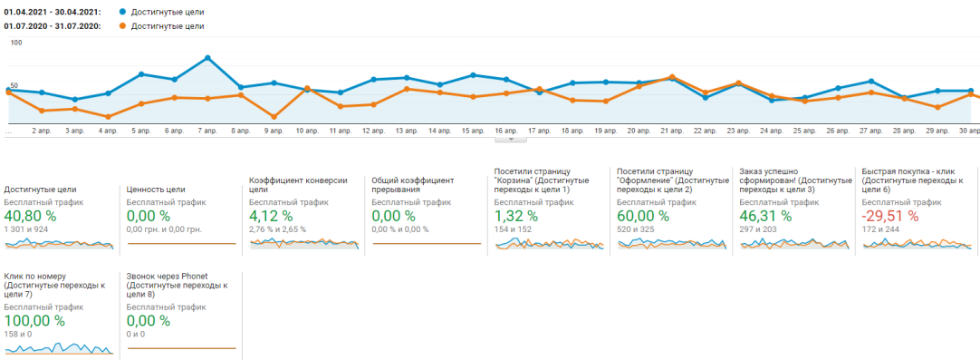Click the 100,00 % green value
Viewport: 980px width, 360px height.
(x=34, y=321)
